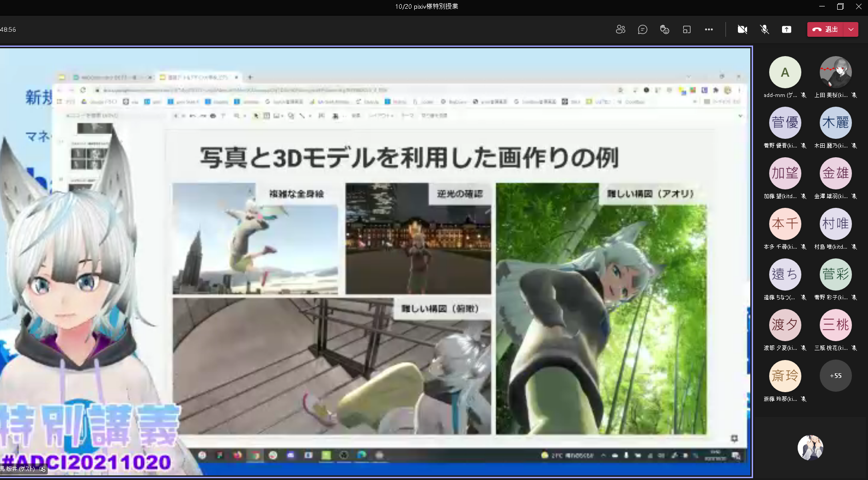Viewport: 868px width, 480px height.
Task: Click the name label 村島 唯(kitd...
Action: 831,247
